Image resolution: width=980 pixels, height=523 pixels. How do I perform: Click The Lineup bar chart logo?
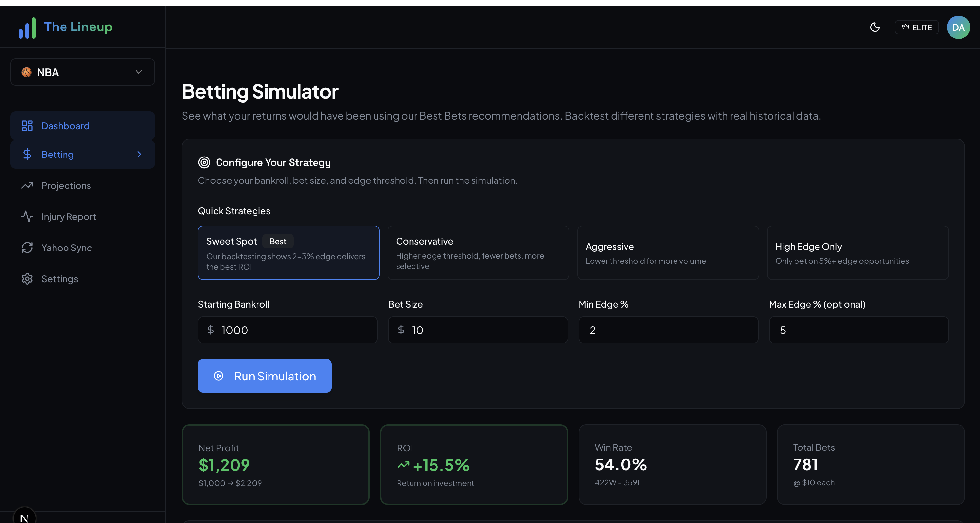[27, 28]
